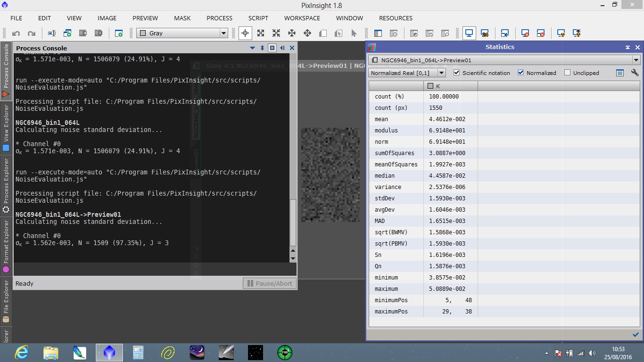Open Statistics options wrench icon
The width and height of the screenshot is (644, 362).
635,73
